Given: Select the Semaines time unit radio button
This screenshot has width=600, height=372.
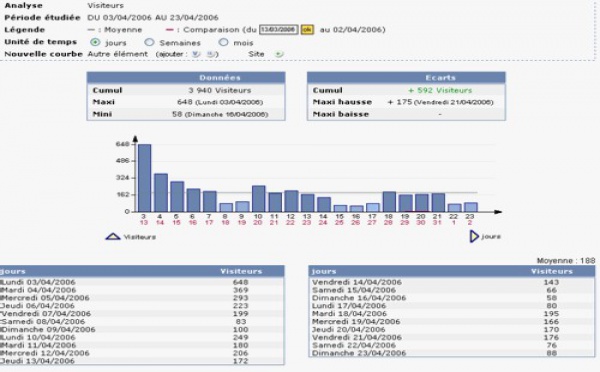Looking at the screenshot, I should [x=149, y=42].
